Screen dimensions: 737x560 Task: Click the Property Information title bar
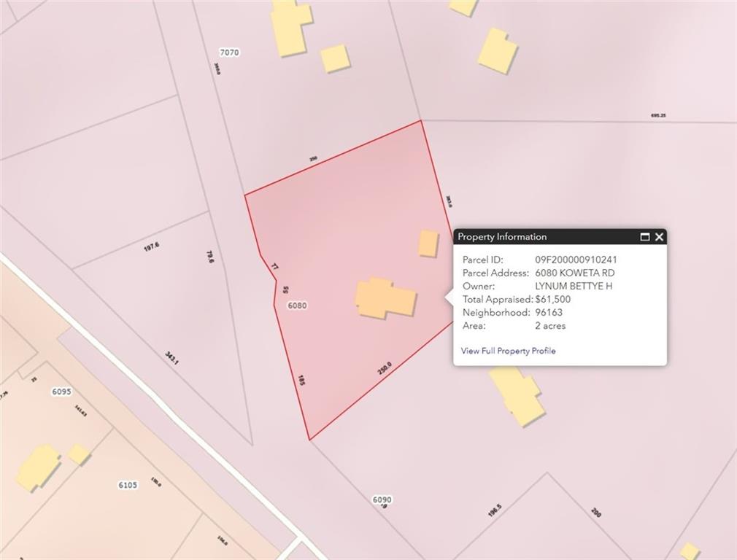[560, 237]
